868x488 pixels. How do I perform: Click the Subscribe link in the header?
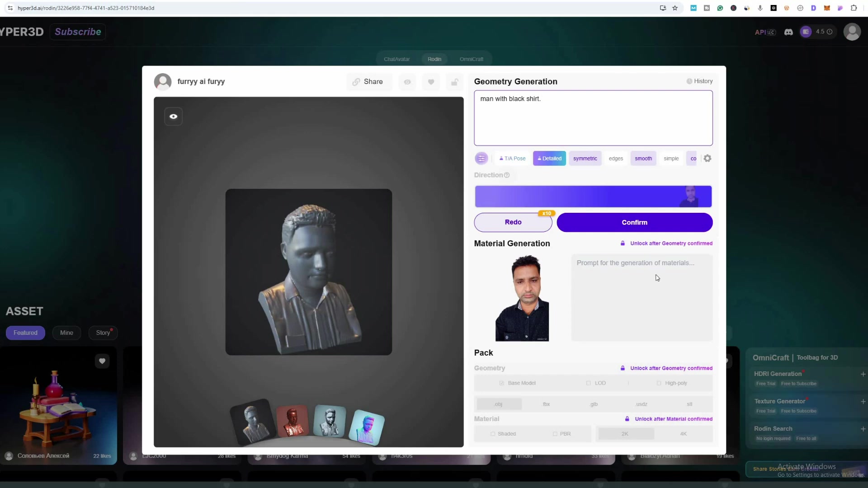[x=78, y=32]
